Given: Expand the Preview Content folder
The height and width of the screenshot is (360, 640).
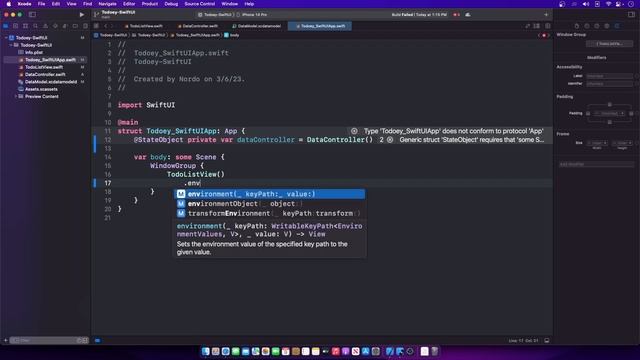Looking at the screenshot, I should (x=16, y=96).
